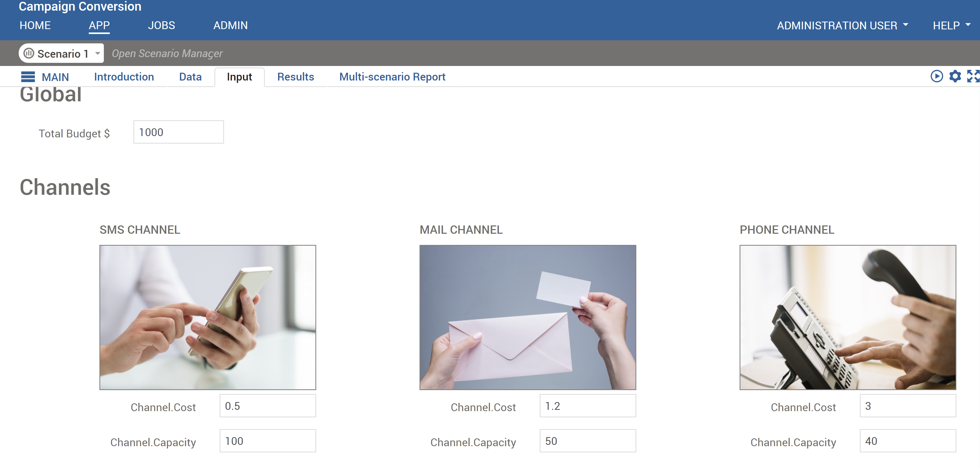Image resolution: width=980 pixels, height=468 pixels.
Task: Click the Total Budget $ input field
Action: click(x=178, y=132)
